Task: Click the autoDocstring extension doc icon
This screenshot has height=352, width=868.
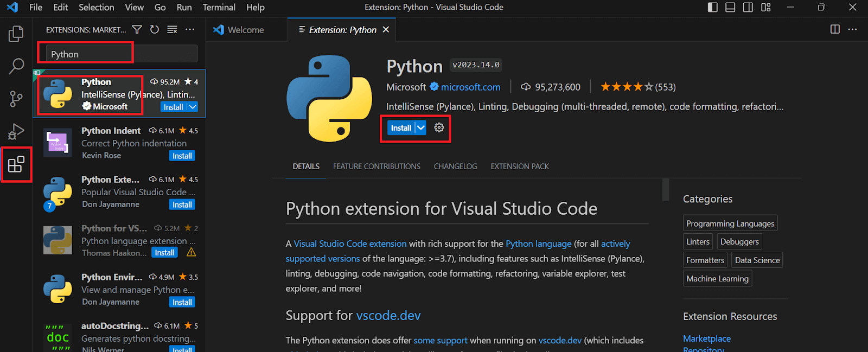Action: 58,337
